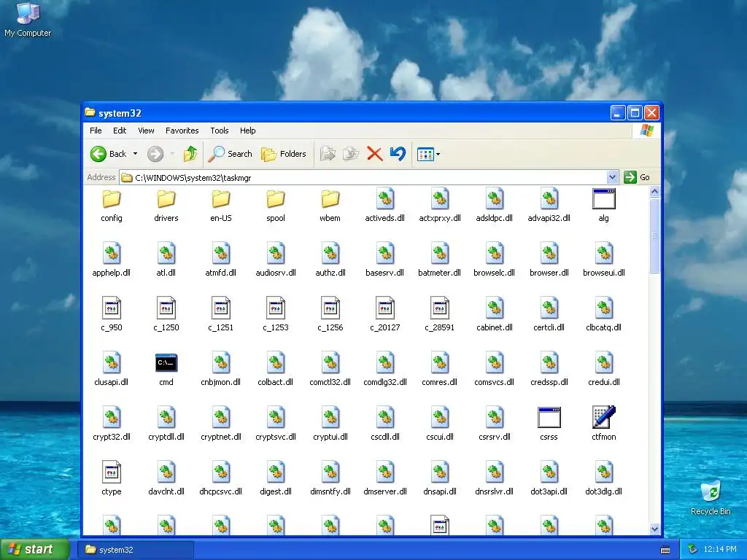
Task: Toggle the Folders pane
Action: pyautogui.click(x=284, y=154)
